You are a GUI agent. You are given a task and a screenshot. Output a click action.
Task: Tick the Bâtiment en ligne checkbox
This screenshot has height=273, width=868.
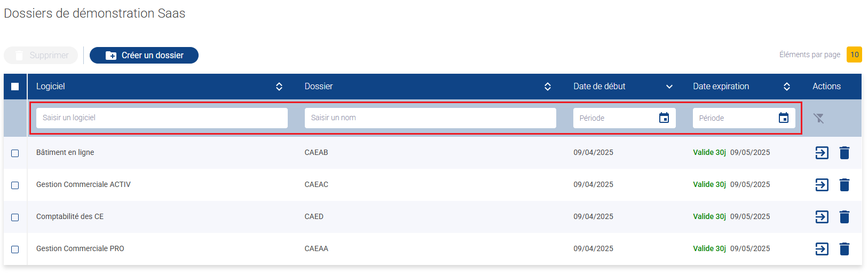click(x=15, y=153)
